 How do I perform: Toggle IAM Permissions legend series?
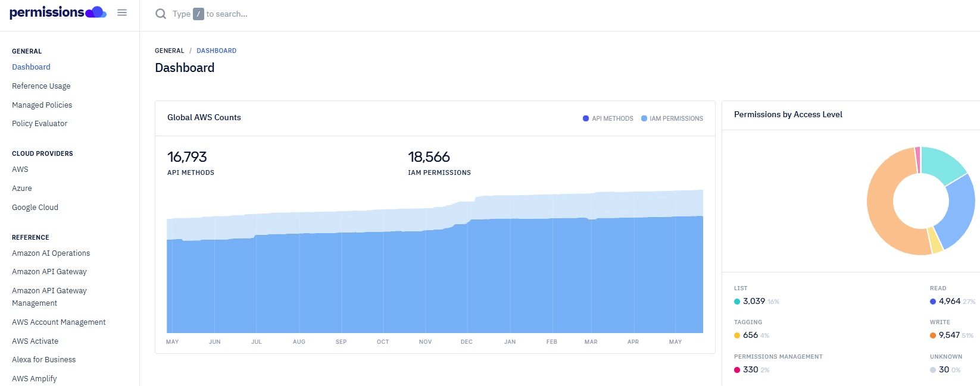click(x=672, y=118)
